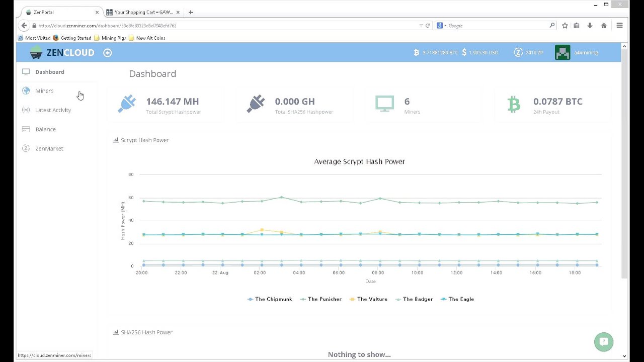Toggle The Eagle series in chart legend

click(x=457, y=299)
